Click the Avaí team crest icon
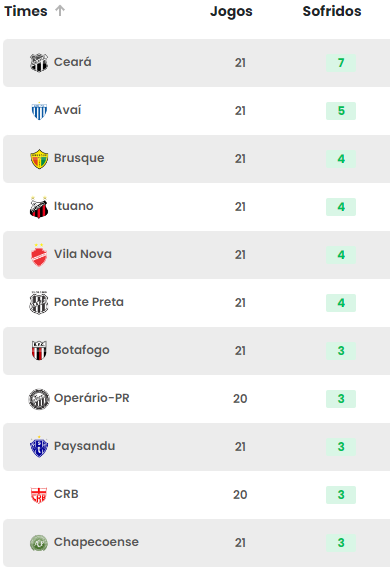Screen dimensions: 390x570 pos(39,111)
